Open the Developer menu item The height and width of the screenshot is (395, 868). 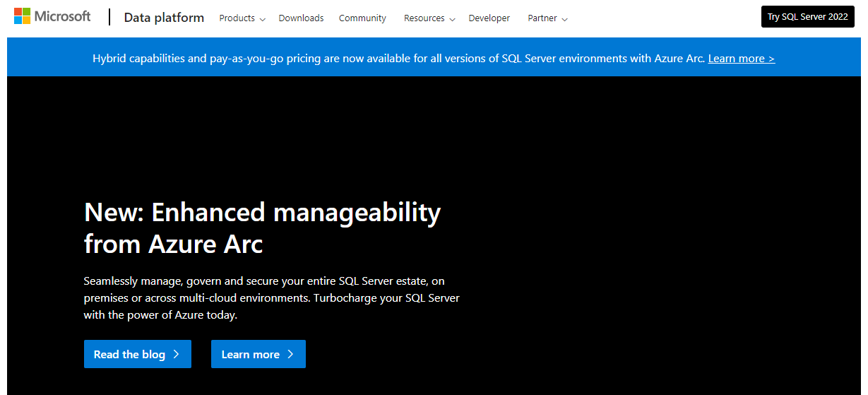(489, 18)
